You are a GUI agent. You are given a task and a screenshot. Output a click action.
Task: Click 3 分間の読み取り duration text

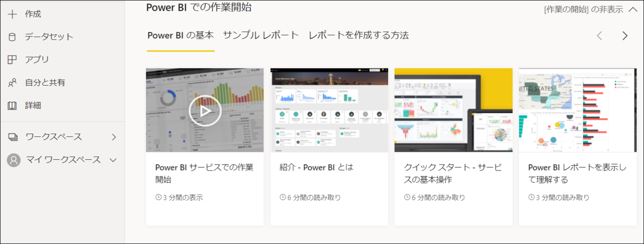click(563, 197)
